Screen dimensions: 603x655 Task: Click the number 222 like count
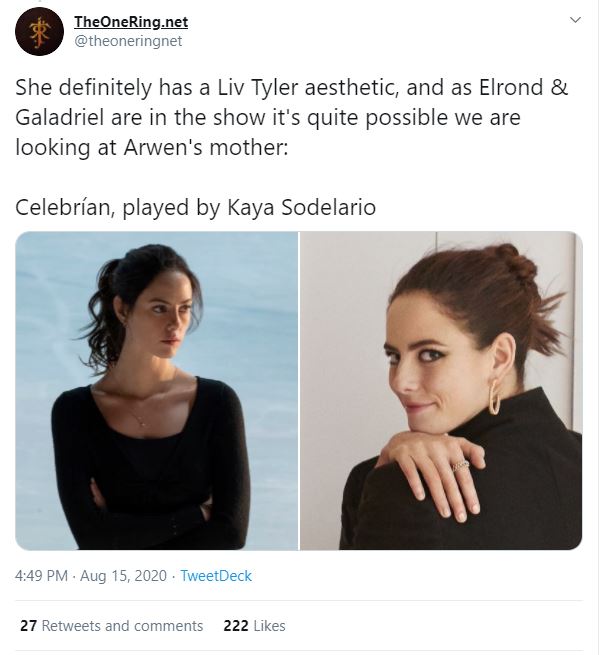tap(235, 626)
